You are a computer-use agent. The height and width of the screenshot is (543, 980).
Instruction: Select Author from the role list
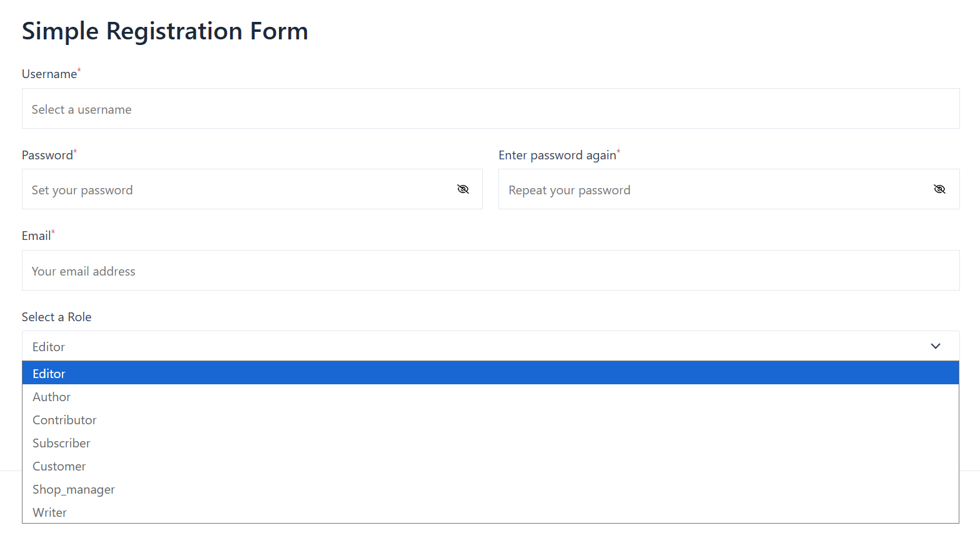click(52, 397)
